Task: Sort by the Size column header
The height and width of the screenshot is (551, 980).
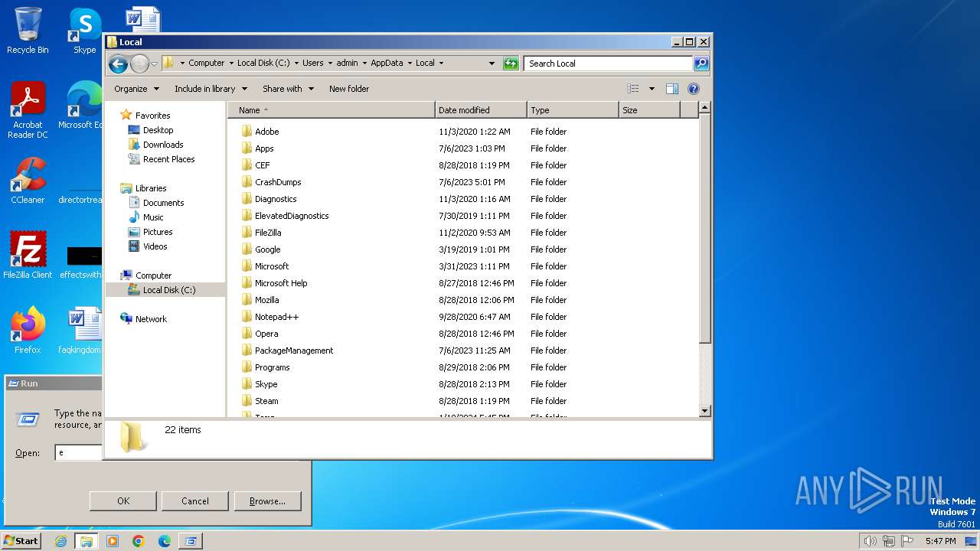Action: click(649, 110)
